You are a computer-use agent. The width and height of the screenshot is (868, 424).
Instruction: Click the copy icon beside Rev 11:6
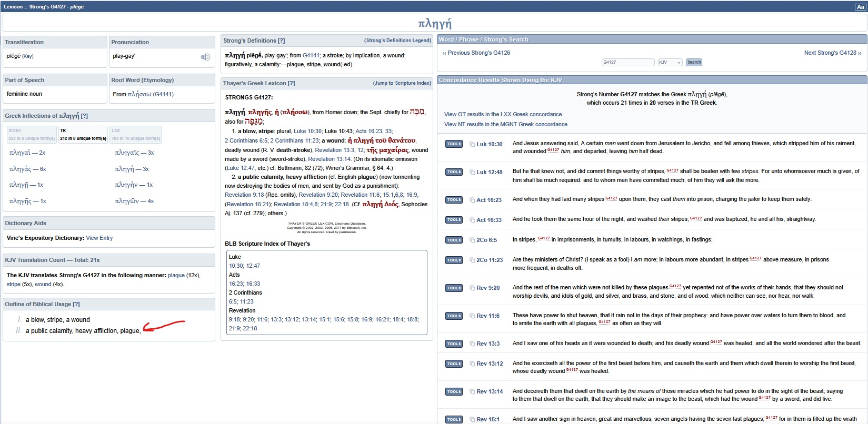(472, 316)
